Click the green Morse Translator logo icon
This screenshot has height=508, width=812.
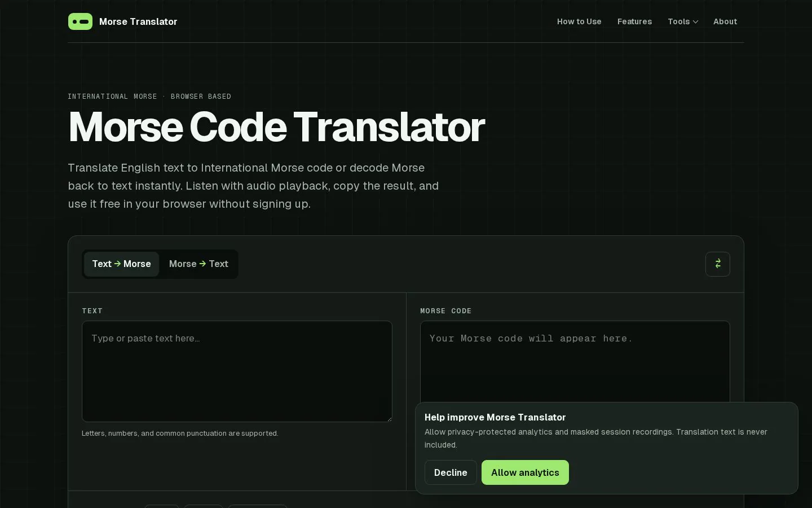click(80, 21)
